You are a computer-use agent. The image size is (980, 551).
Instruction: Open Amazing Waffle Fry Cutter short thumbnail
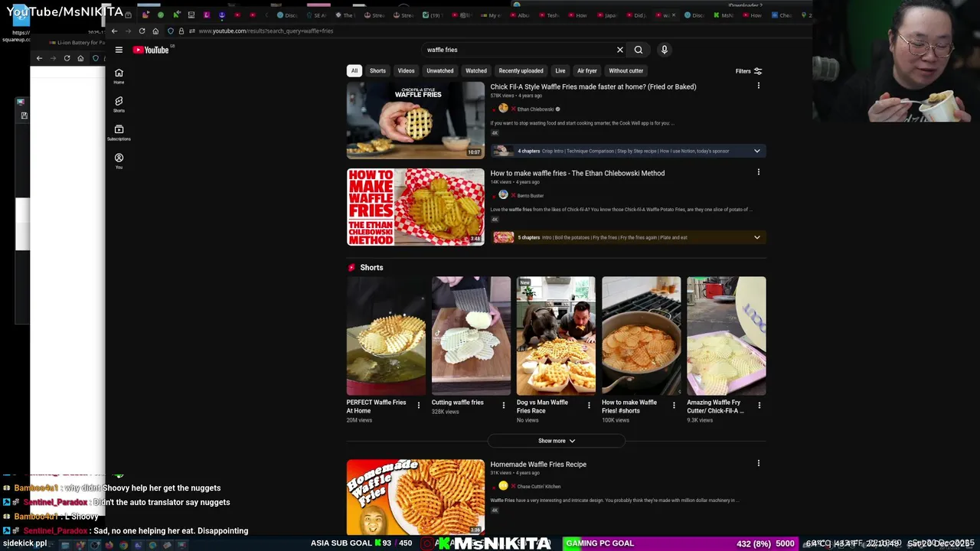[726, 336]
